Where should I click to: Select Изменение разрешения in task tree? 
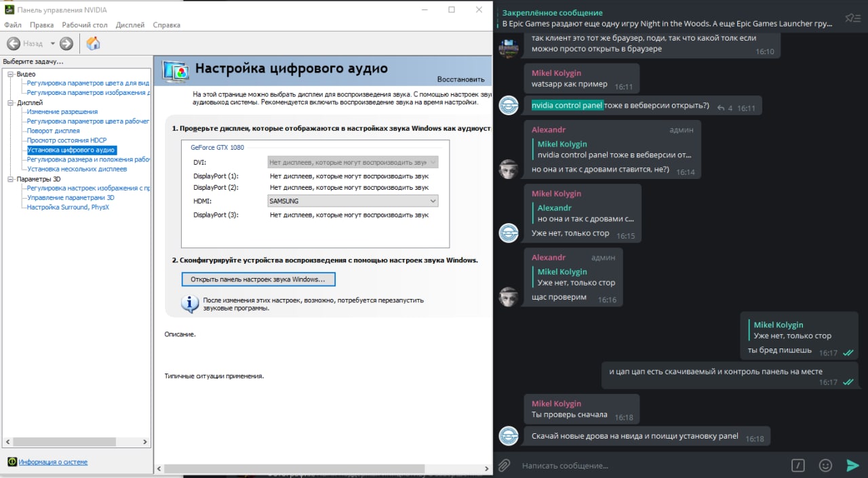[62, 111]
